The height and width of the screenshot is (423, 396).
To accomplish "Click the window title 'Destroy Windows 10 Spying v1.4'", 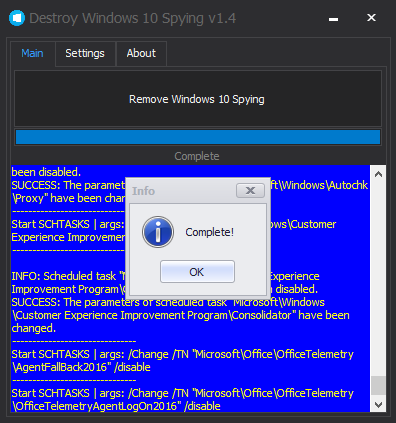I will (133, 18).
